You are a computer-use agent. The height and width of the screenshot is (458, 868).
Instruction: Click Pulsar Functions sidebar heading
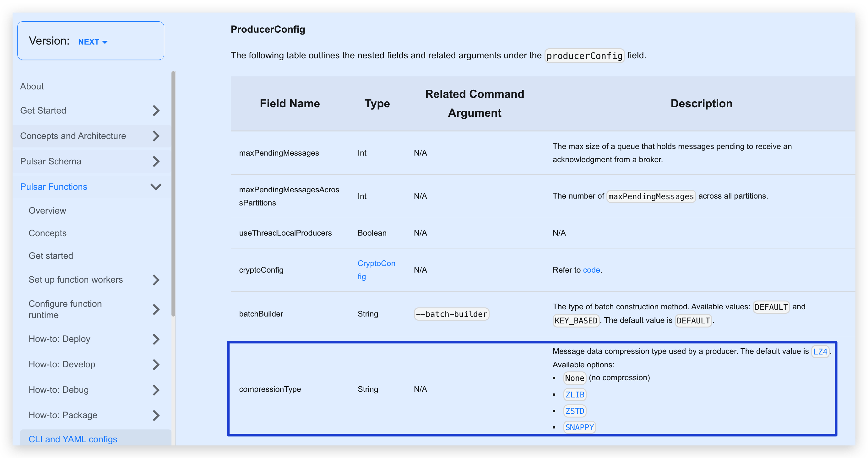pos(54,187)
